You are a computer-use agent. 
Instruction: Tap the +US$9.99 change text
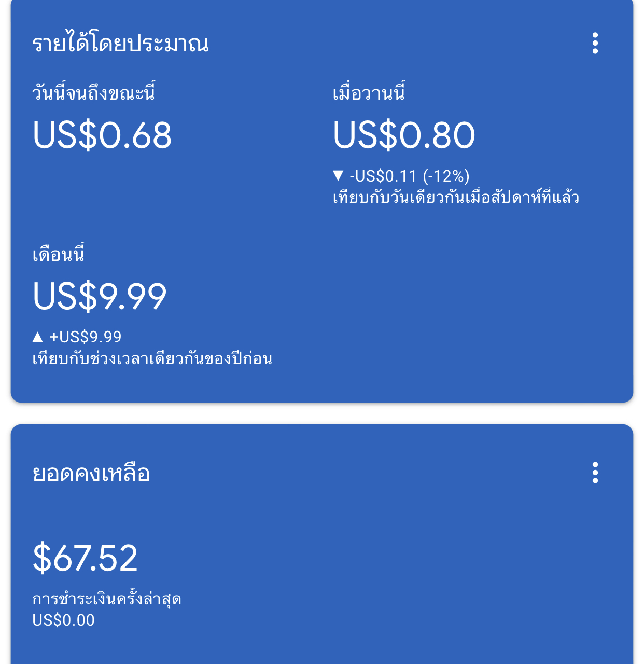click(86, 337)
